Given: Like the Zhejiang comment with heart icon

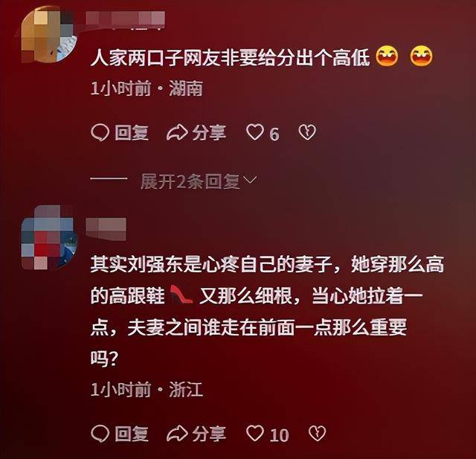Looking at the screenshot, I should coord(254,433).
